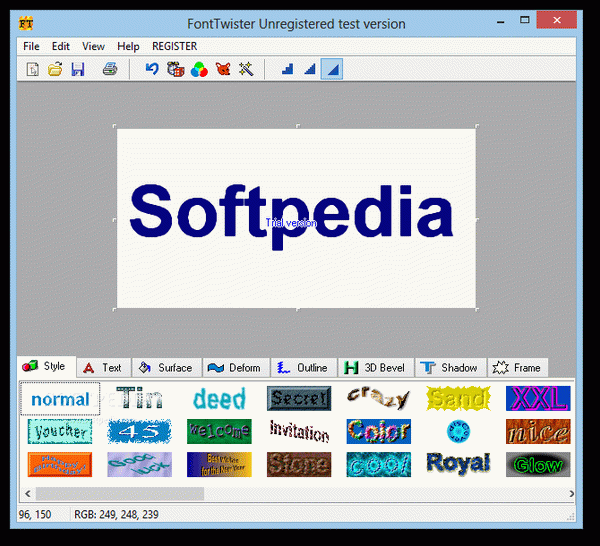Select the Royal style thumbnail
Image resolution: width=600 pixels, height=546 pixels.
[458, 463]
